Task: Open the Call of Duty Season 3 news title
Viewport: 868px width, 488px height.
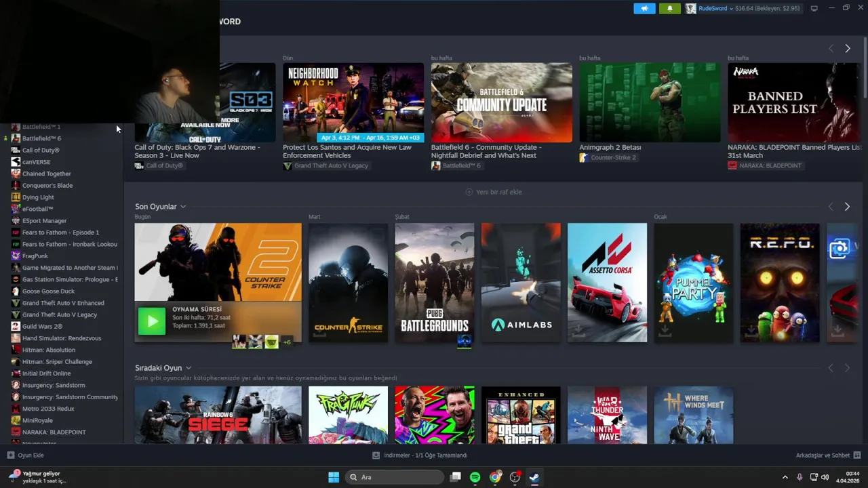Action: [197, 151]
